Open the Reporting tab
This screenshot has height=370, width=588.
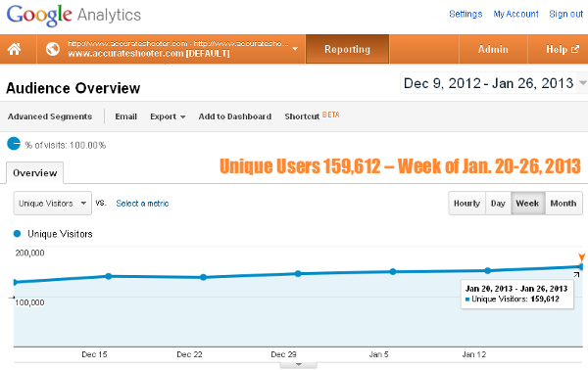click(x=347, y=49)
